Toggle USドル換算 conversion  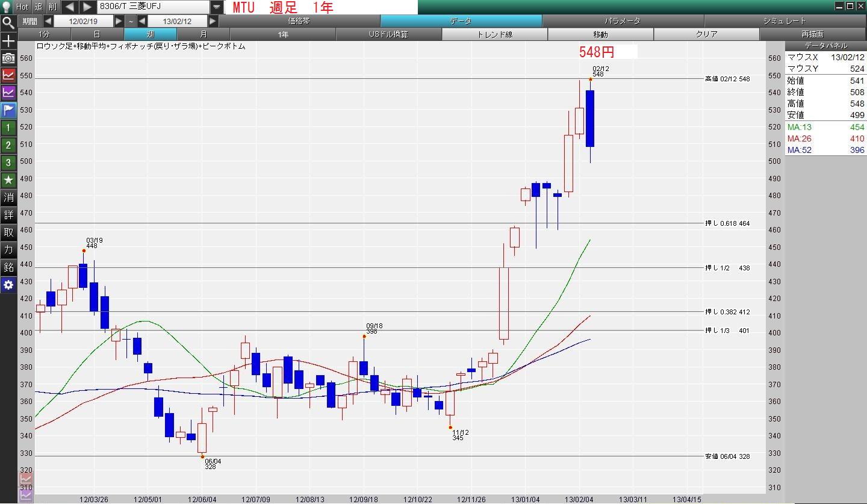pyautogui.click(x=389, y=34)
